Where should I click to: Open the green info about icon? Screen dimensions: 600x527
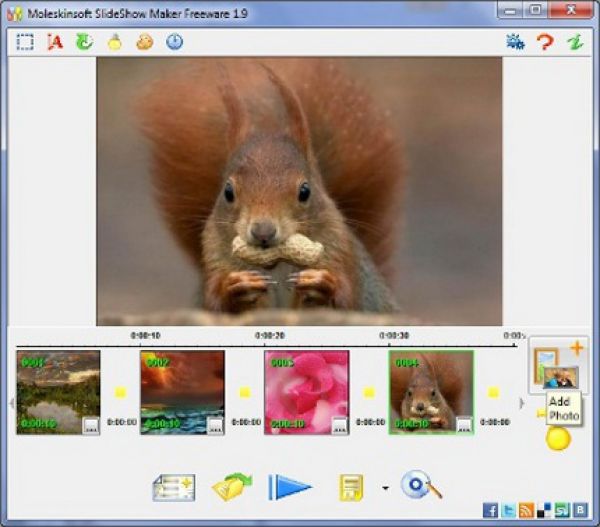[574, 43]
